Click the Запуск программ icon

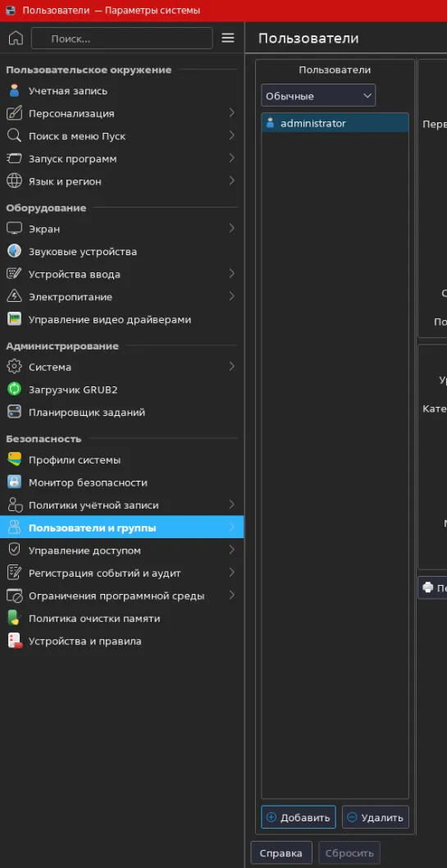[14, 159]
